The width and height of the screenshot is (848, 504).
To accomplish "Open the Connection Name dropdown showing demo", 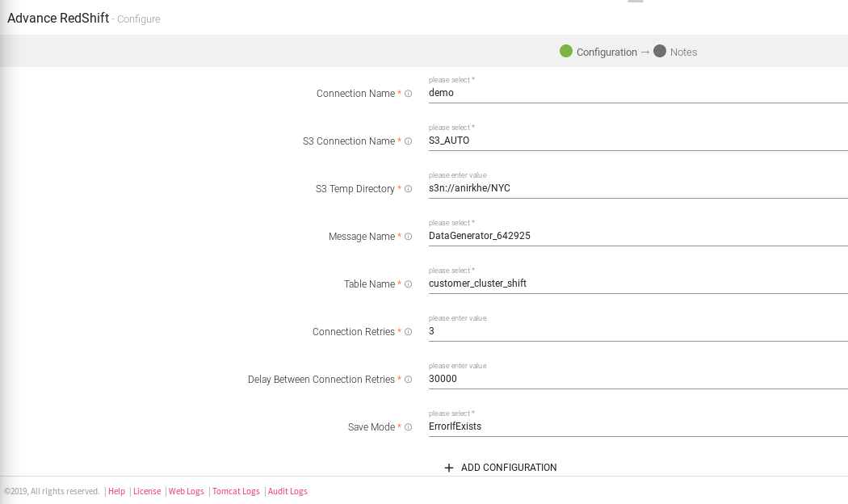I will tap(636, 93).
